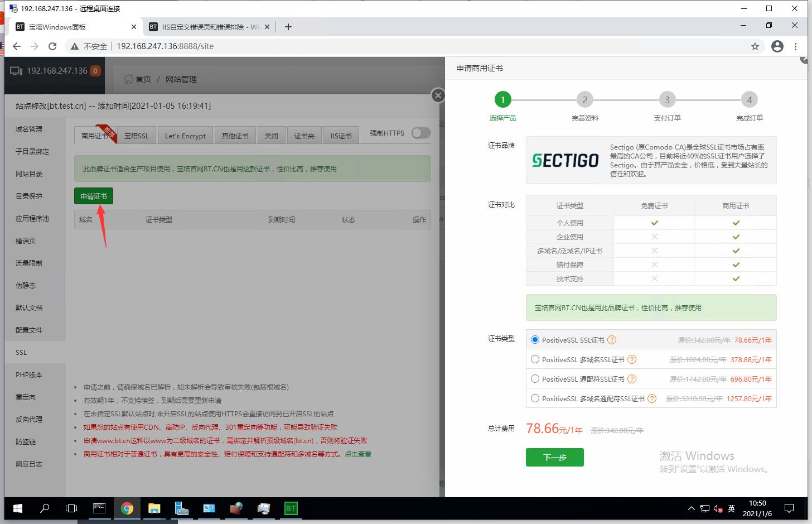
Task: Open Windows taskbar search
Action: click(x=45, y=508)
